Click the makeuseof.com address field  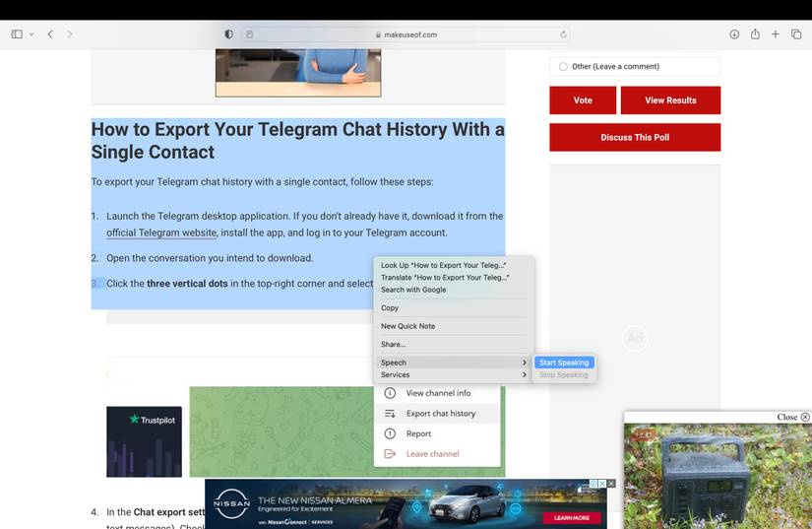pos(406,34)
